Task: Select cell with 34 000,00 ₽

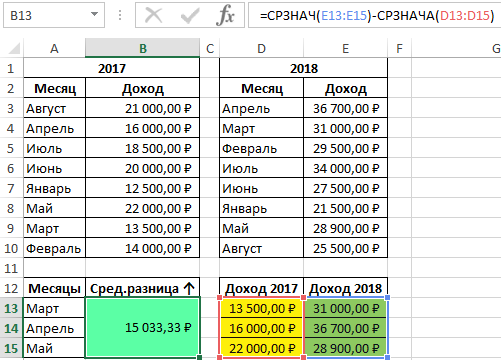Action: pyautogui.click(x=346, y=168)
